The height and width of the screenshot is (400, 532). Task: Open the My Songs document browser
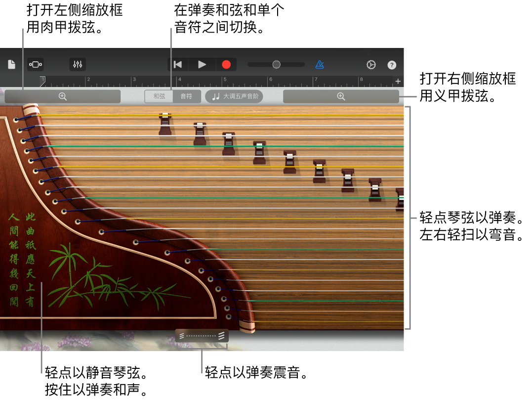[x=11, y=64]
